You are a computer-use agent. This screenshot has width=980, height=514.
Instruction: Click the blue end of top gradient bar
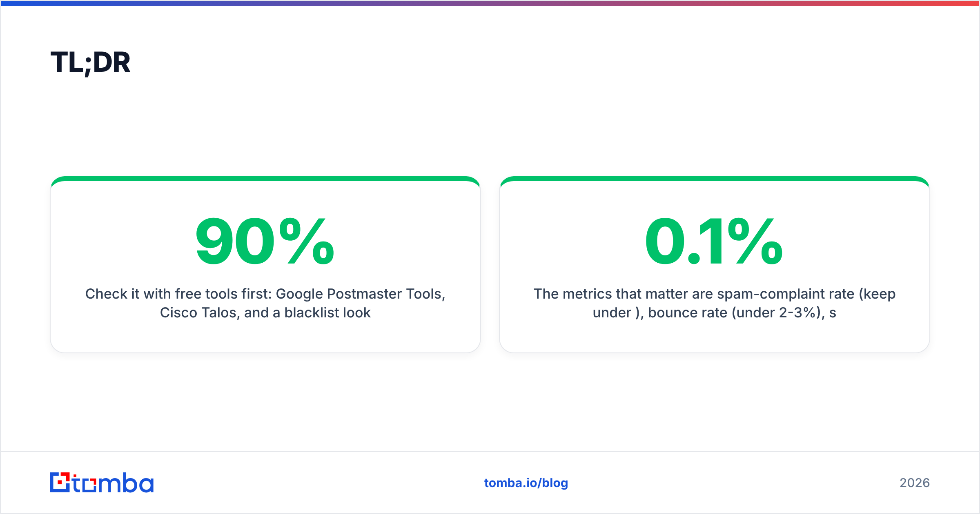(x=24, y=3)
